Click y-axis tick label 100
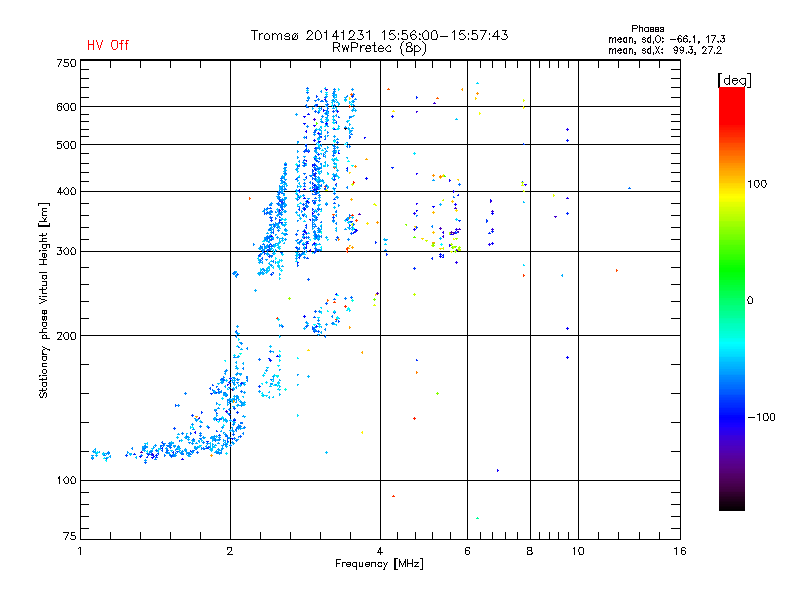Viewport: 800px width, 600px height. click(66, 480)
